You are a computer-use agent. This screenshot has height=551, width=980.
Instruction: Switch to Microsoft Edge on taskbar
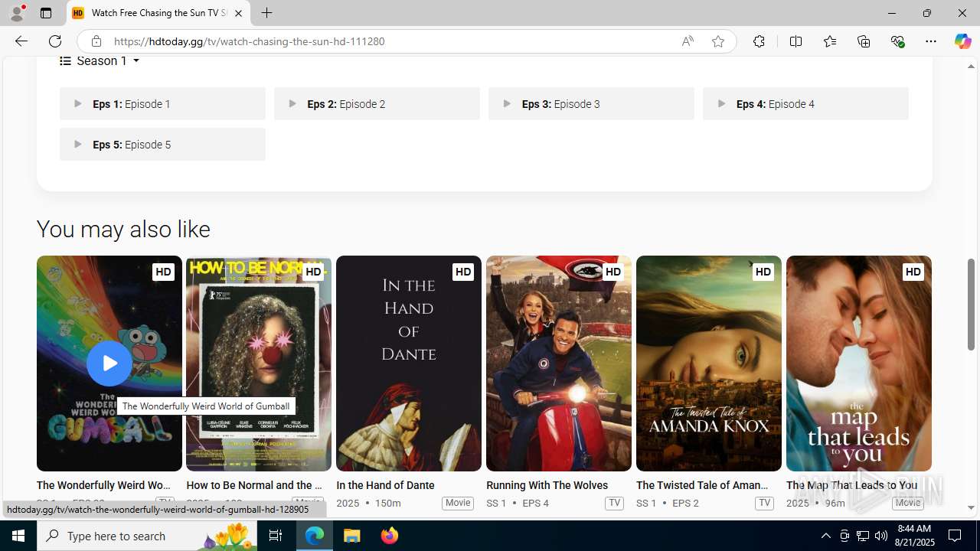tap(315, 536)
